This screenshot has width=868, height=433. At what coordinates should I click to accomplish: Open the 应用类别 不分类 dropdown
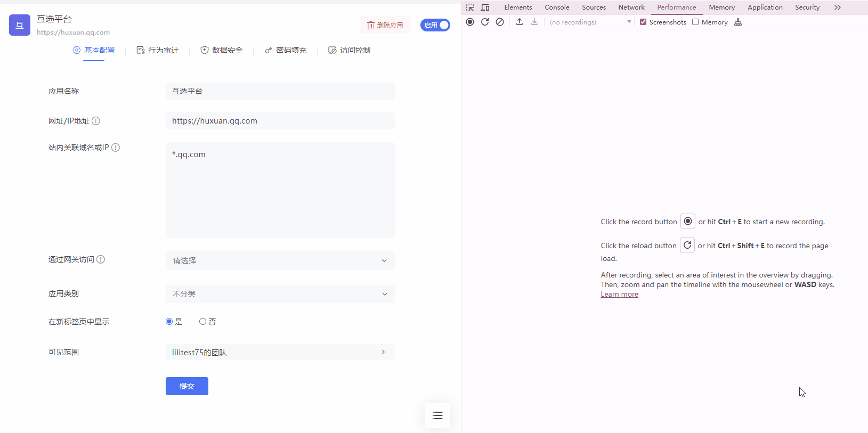(280, 294)
